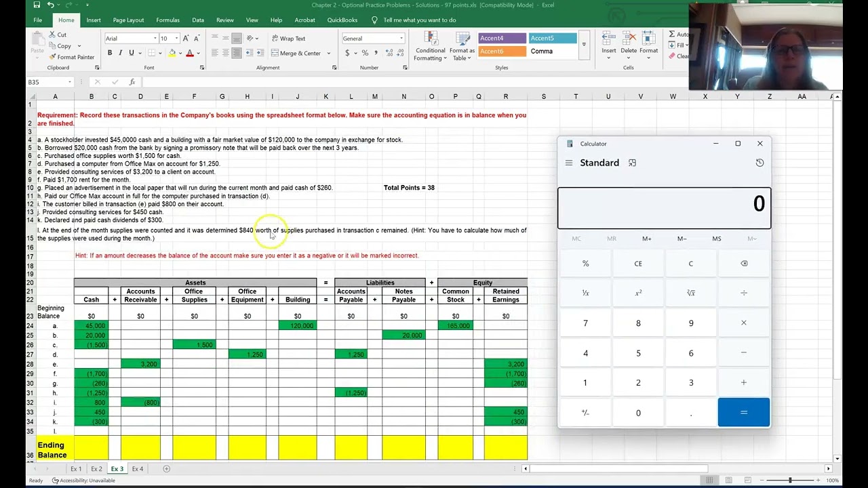Screen dimensions: 868x488
Task: Apply the yellow fill color bucket
Action: click(x=172, y=53)
